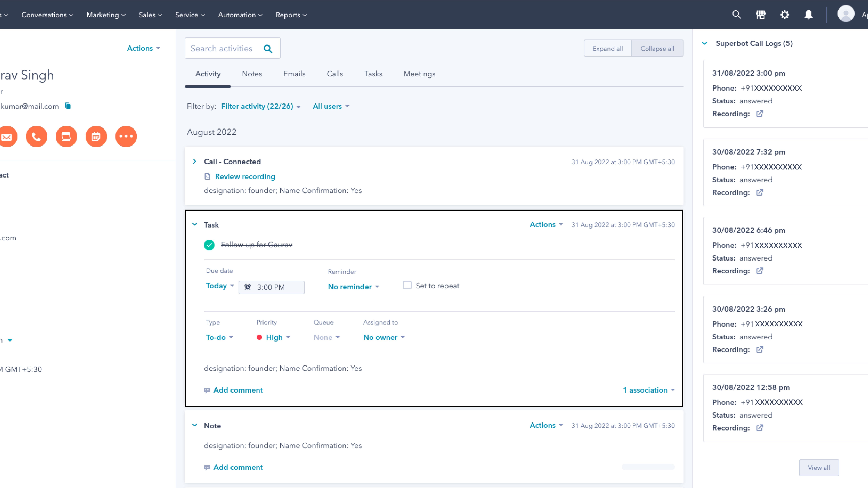
Task: Open the Review recording link
Action: (x=245, y=177)
